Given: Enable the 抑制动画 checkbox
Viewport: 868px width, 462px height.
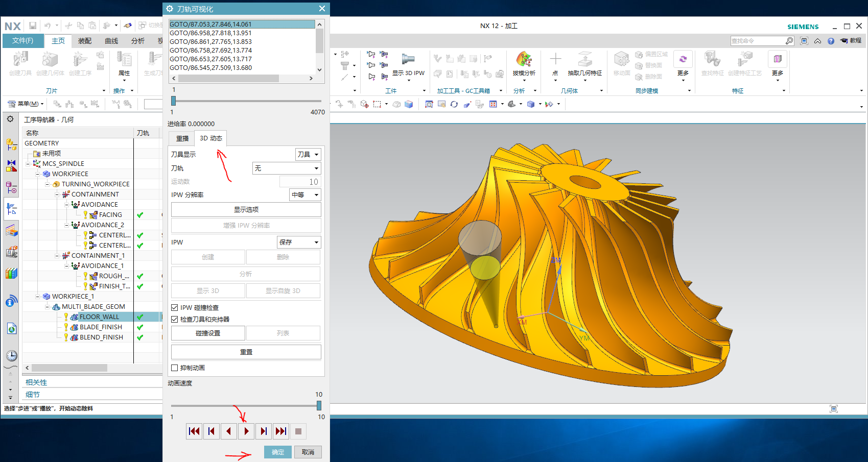Looking at the screenshot, I should pos(175,368).
